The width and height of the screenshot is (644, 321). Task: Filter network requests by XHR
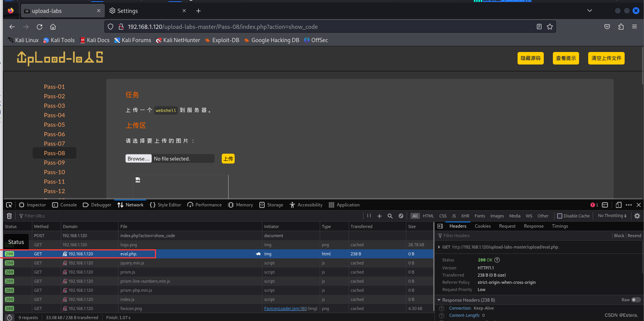click(x=465, y=216)
